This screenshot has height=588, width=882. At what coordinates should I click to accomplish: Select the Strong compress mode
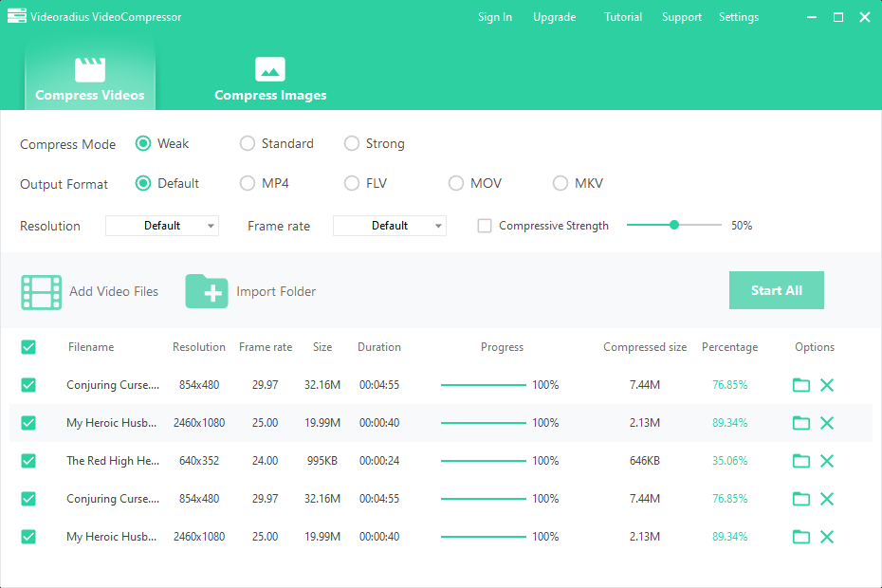352,144
